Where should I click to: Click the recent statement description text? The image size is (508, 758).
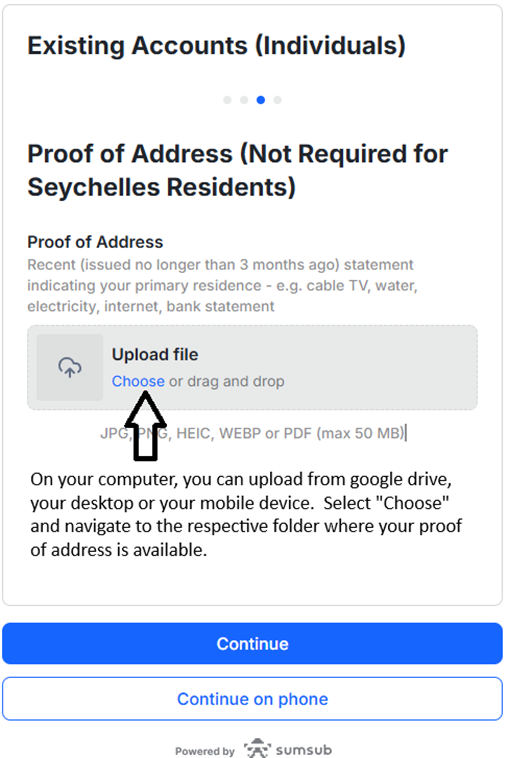[x=222, y=285]
